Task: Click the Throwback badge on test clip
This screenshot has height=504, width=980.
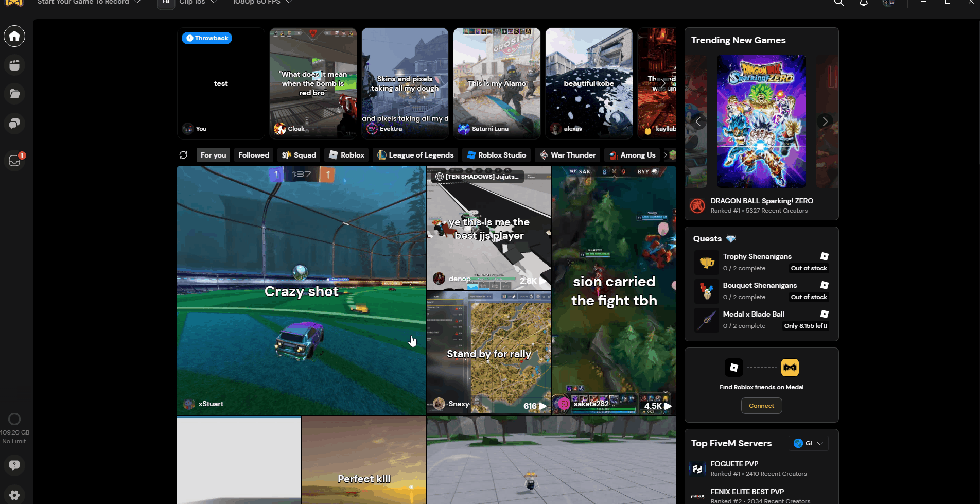Action: [x=207, y=38]
